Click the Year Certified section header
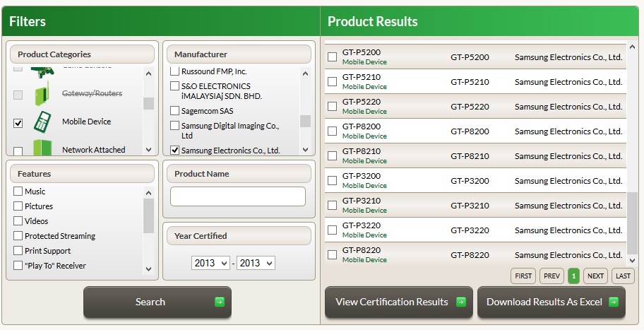 [x=239, y=236]
